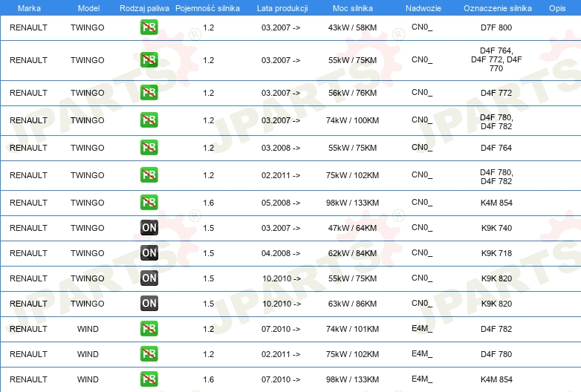Click the 43kW / 58KM power cell
The width and height of the screenshot is (581, 392).
point(352,27)
